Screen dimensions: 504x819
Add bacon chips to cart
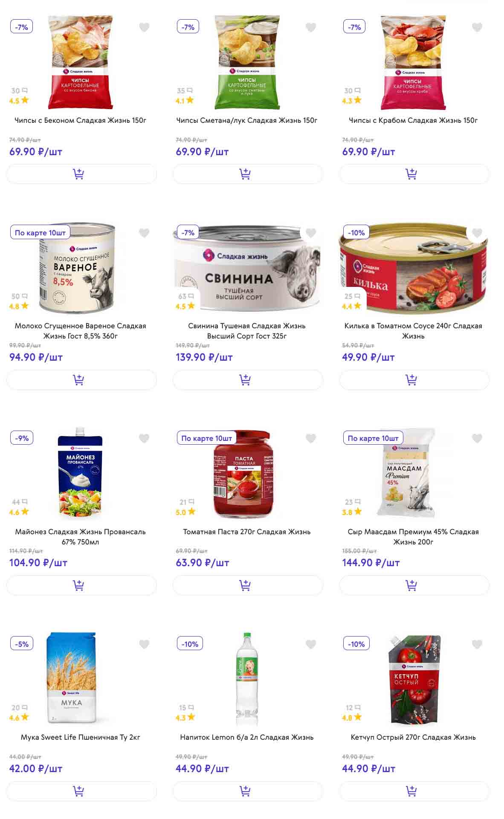81,174
